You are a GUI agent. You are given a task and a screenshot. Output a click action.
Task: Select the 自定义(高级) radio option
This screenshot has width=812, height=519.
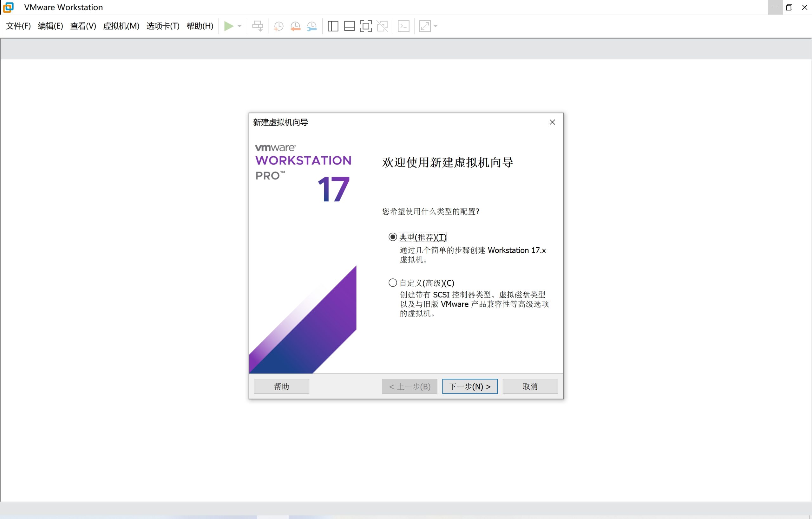tap(422, 283)
